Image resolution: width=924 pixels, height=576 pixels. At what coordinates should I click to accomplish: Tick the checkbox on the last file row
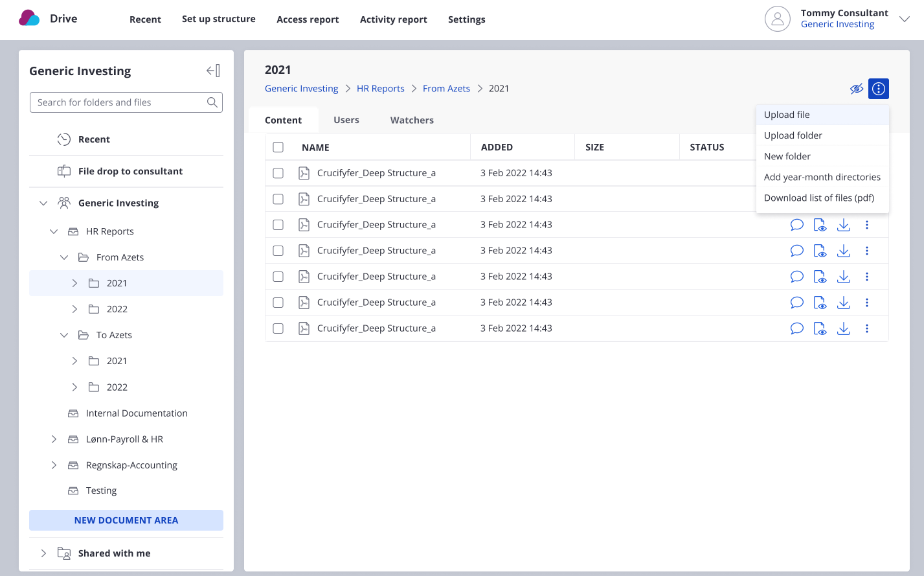[x=278, y=328]
